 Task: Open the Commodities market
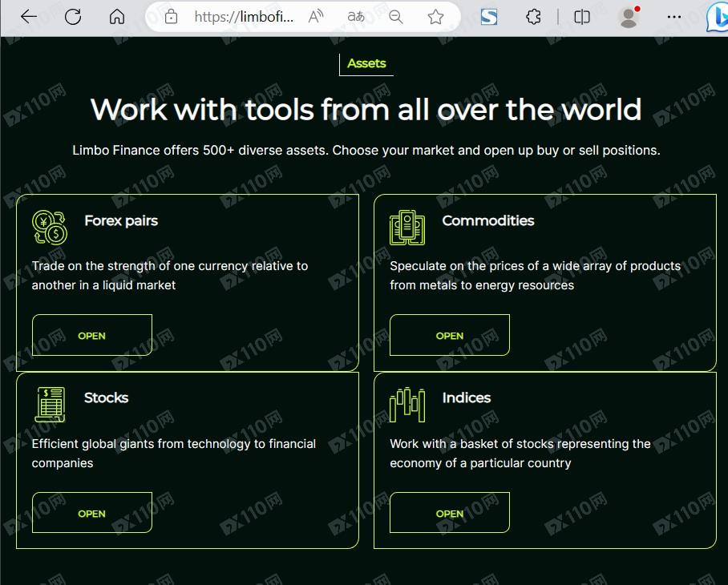pos(450,335)
